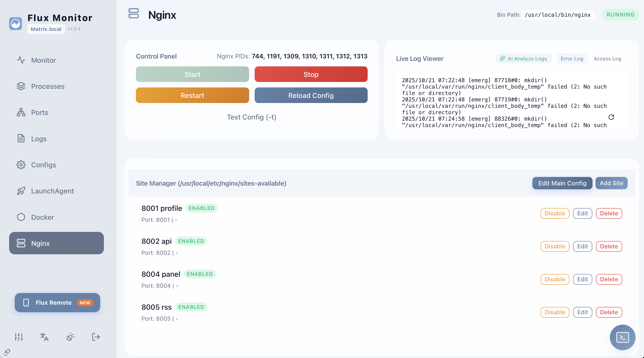Screen dimensions: 644x358
Task: Open Flux Remote NEW banner
Action: tap(57, 302)
